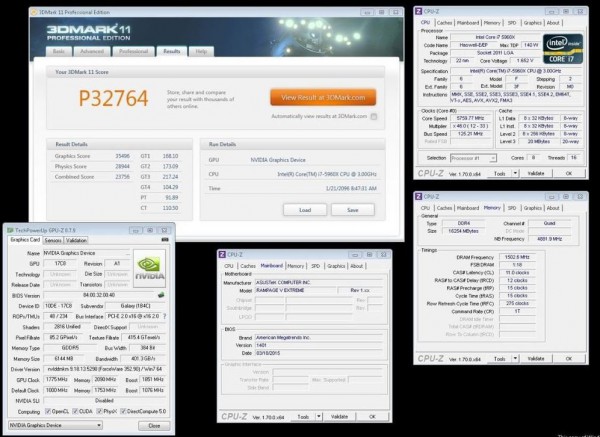Click the BIOS save chip icon in GPU-Z
Image resolution: width=600 pixels, height=437 pixels.
(161, 295)
